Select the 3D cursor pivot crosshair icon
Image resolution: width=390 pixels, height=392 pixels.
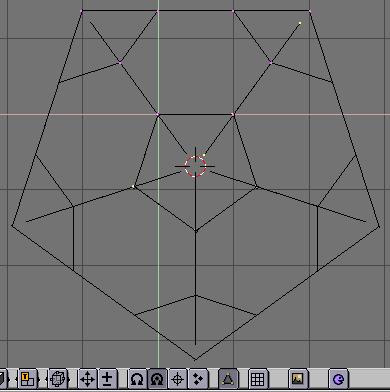click(x=177, y=379)
